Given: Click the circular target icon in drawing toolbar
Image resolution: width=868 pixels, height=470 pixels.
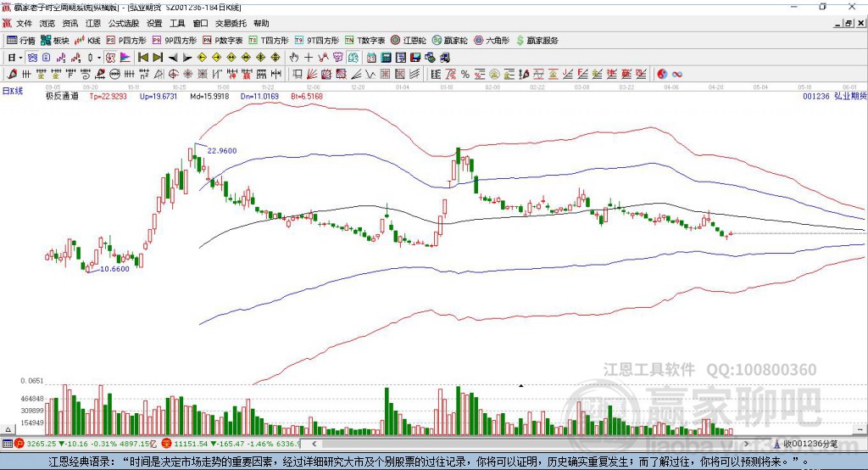Looking at the screenshot, I should tap(173, 75).
